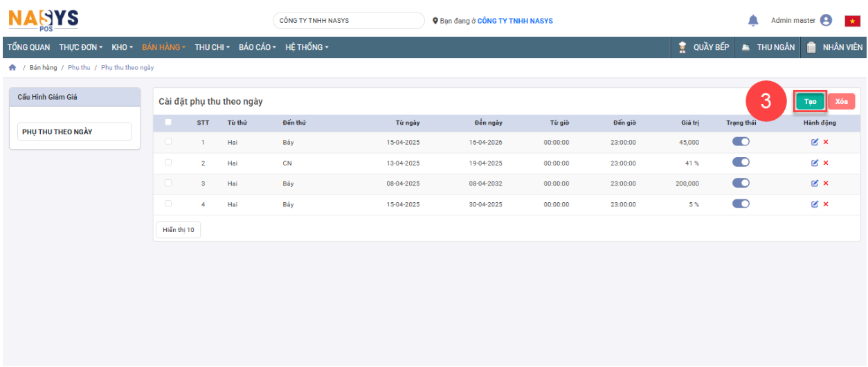Go to Tổng Quan overview menu

coord(28,47)
